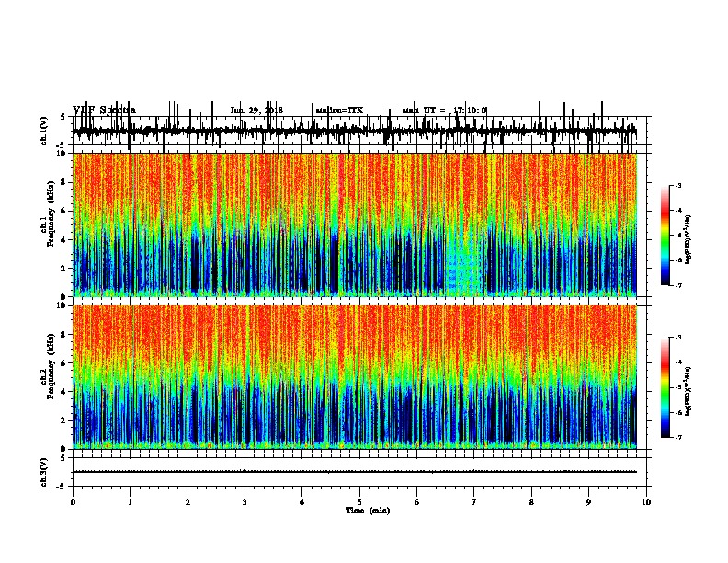
Task: Click the "VLF Spectra" plot title
Action: tap(104, 110)
